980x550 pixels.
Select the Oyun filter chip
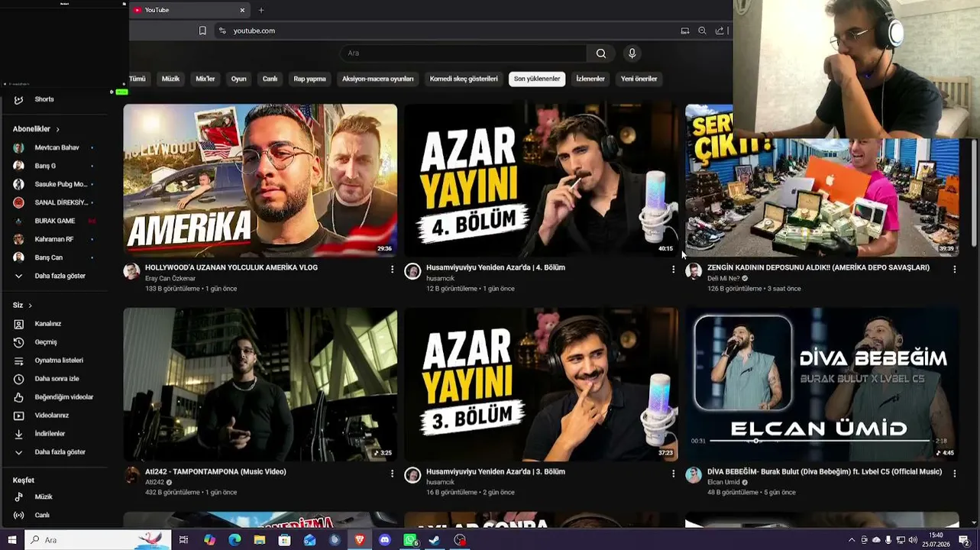point(239,79)
